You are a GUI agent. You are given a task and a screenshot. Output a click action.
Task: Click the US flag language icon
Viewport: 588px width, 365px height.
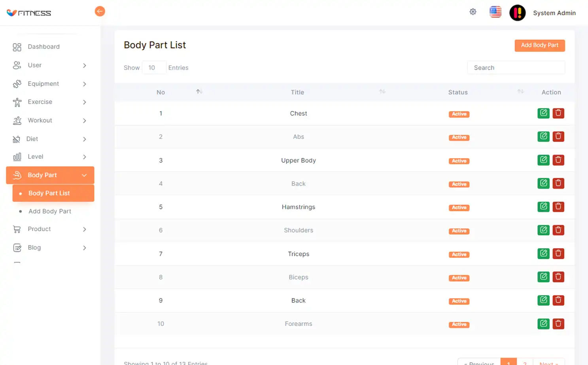click(x=495, y=12)
